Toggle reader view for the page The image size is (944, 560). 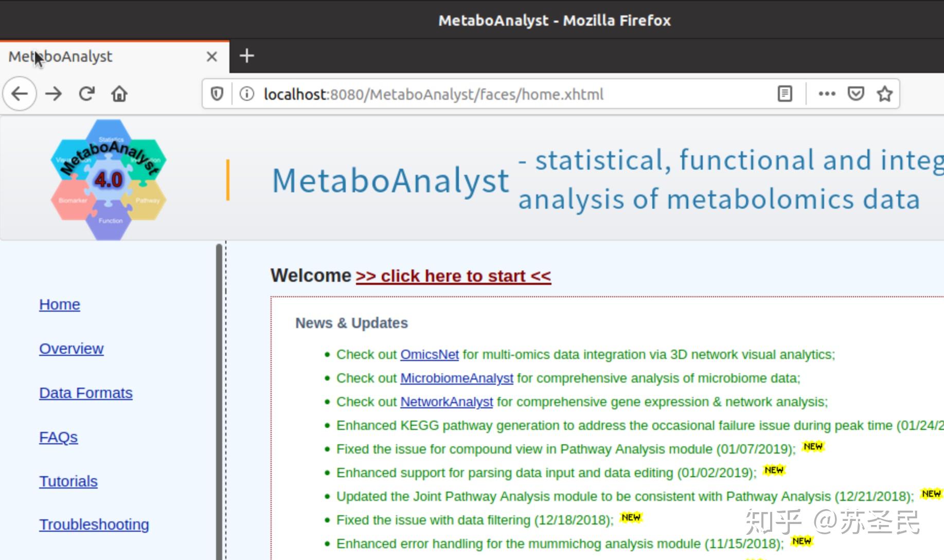pos(785,94)
